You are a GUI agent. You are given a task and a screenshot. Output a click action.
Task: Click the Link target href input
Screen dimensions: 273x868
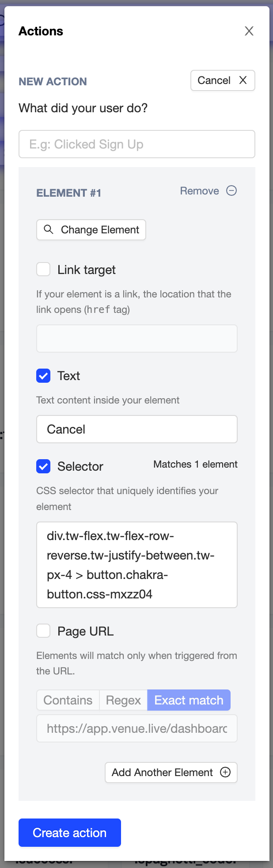137,339
